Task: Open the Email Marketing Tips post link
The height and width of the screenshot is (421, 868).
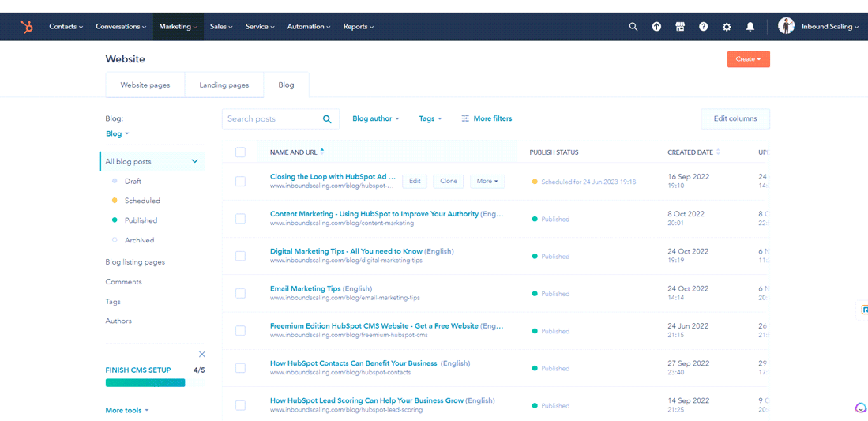Action: [x=306, y=288]
